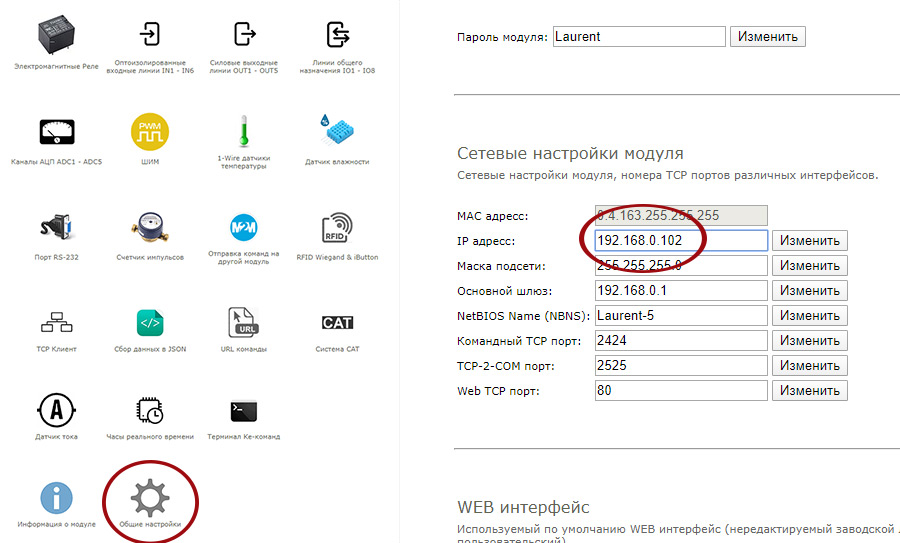Open RFID Wiegand & iButton icon

[x=337, y=226]
